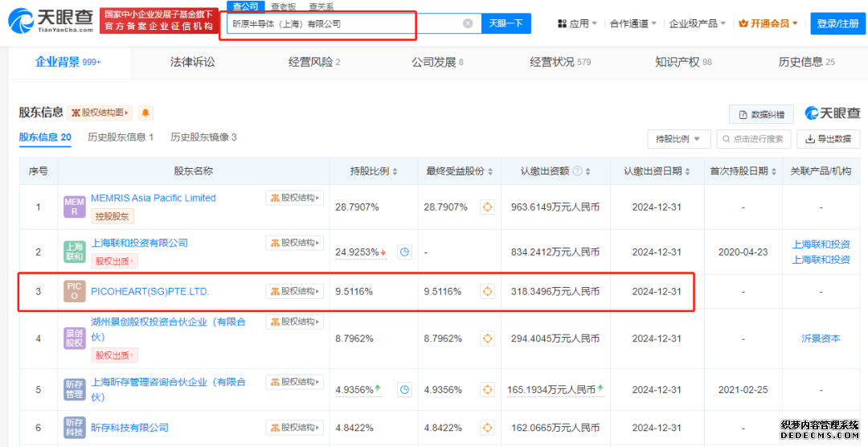The width and height of the screenshot is (868, 447).
Task: Open the TianYanCha logo homepage
Action: tap(51, 21)
